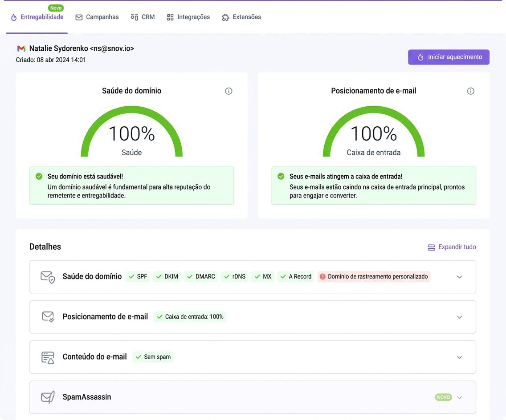Expand the Posicionamento de e-mail chevron
This screenshot has height=420, width=506.
[x=459, y=317]
